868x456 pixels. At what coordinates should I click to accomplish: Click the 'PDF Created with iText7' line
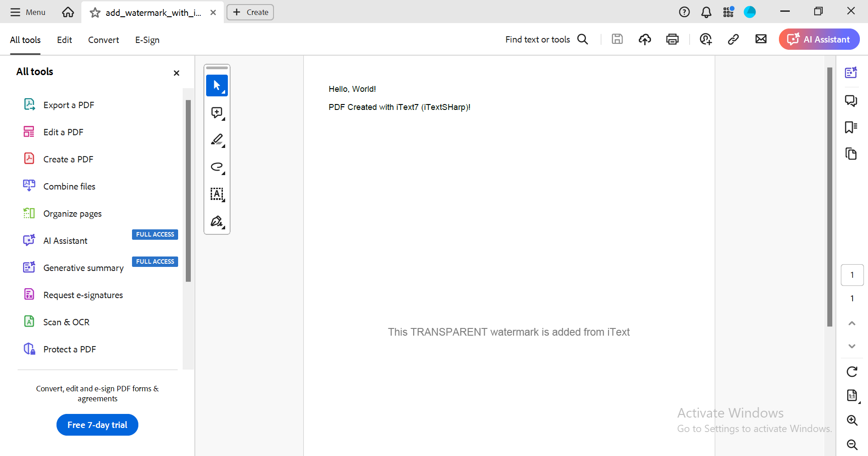tap(399, 107)
